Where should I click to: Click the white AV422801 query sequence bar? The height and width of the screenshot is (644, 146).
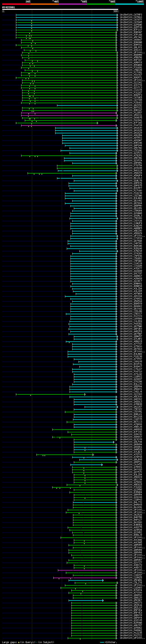pos(60,10)
